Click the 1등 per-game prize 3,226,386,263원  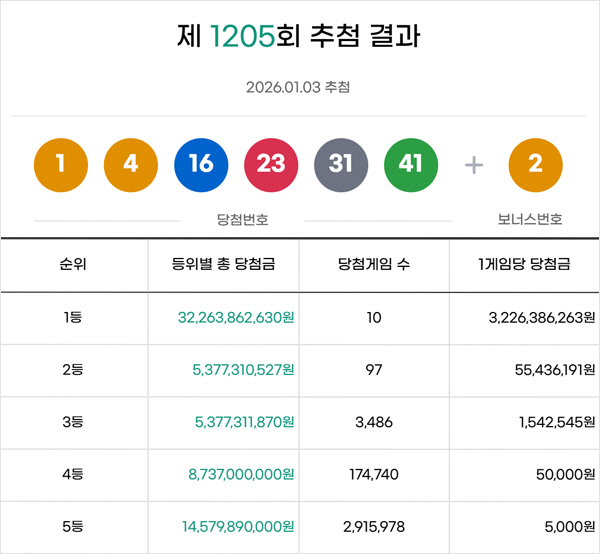point(528,317)
